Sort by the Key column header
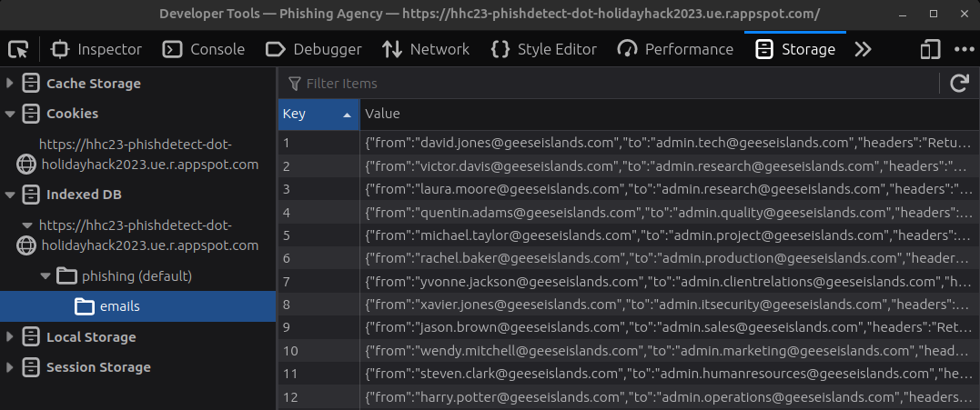The image size is (980, 410). (x=318, y=114)
